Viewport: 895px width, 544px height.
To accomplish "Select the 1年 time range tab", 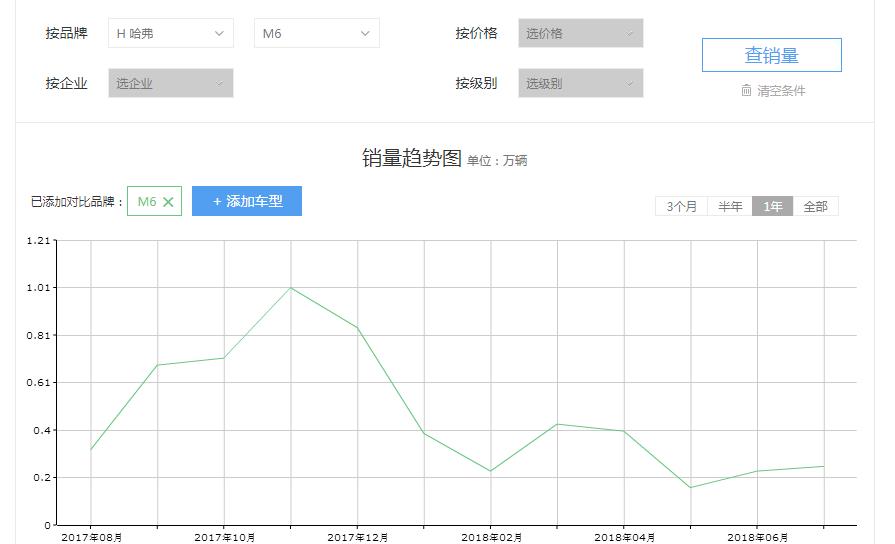I will (x=772, y=206).
